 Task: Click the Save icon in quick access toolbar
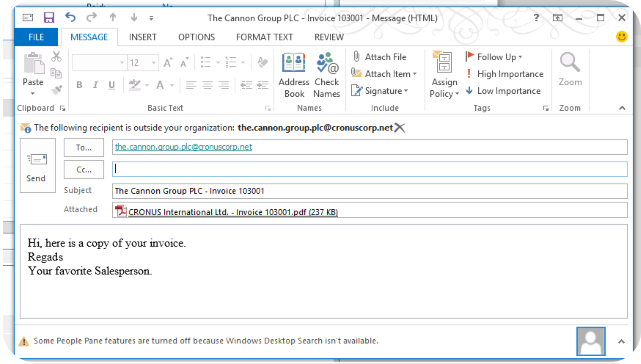pyautogui.click(x=49, y=18)
